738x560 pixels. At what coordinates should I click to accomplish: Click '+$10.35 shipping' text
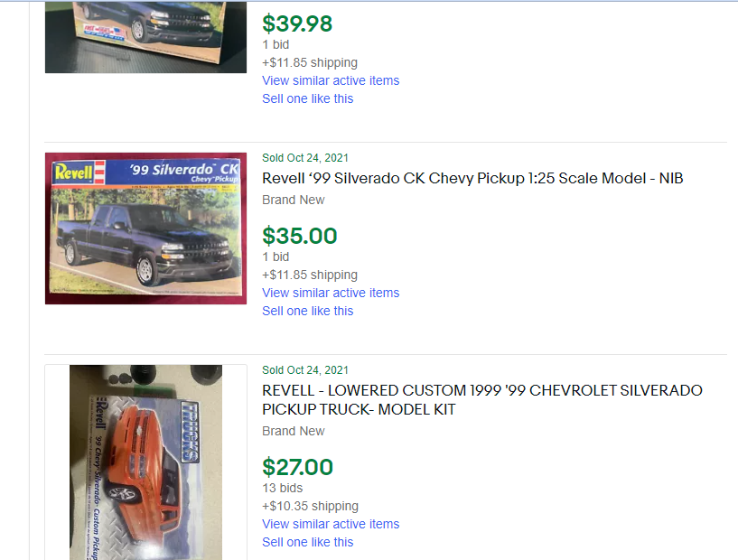310,507
